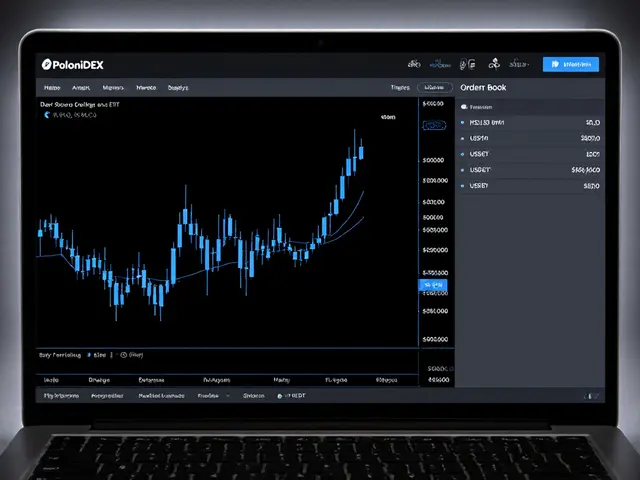Open the outlined pill selector above the chart

coord(434,87)
